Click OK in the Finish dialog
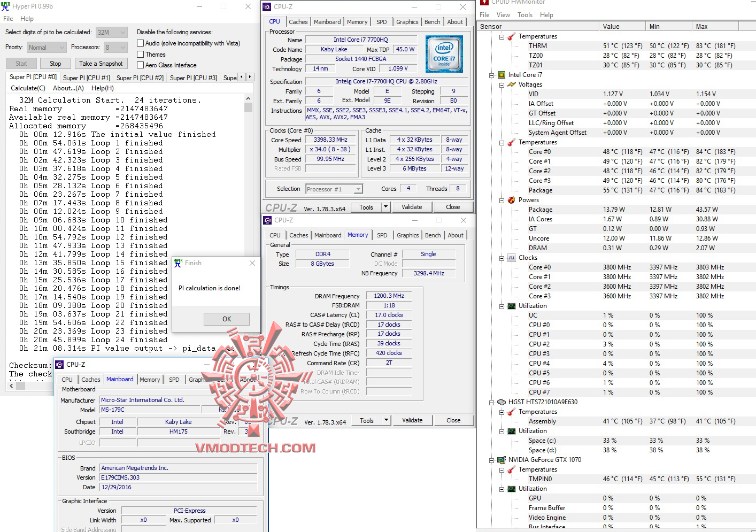The height and width of the screenshot is (532, 756). point(227,319)
